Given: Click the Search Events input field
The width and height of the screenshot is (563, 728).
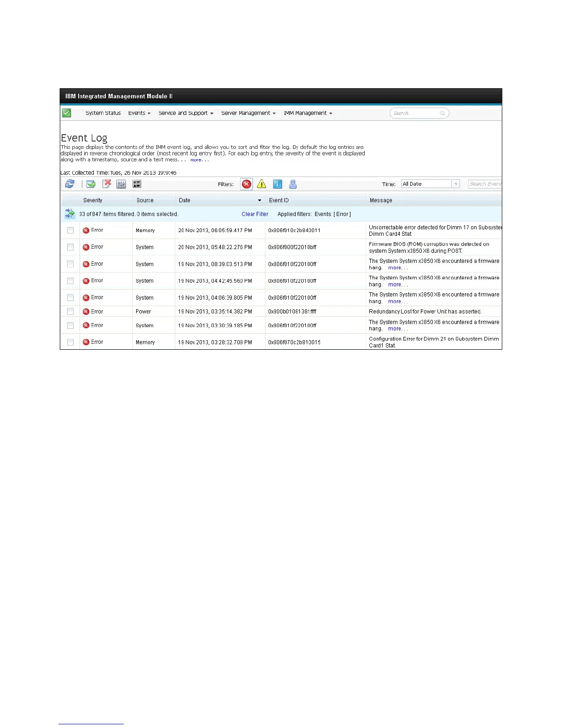Looking at the screenshot, I should pos(485,184).
